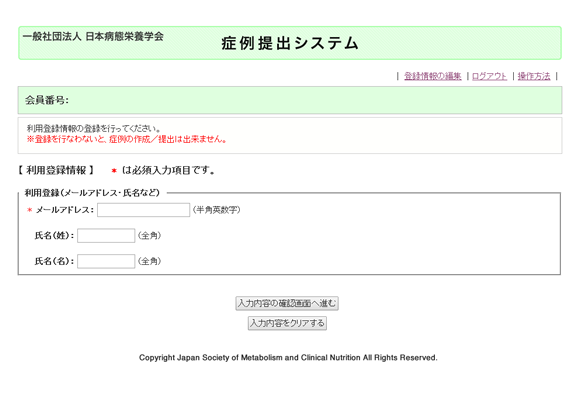Click the 症例提出システム header title
This screenshot has height=400, width=580.
point(290,43)
